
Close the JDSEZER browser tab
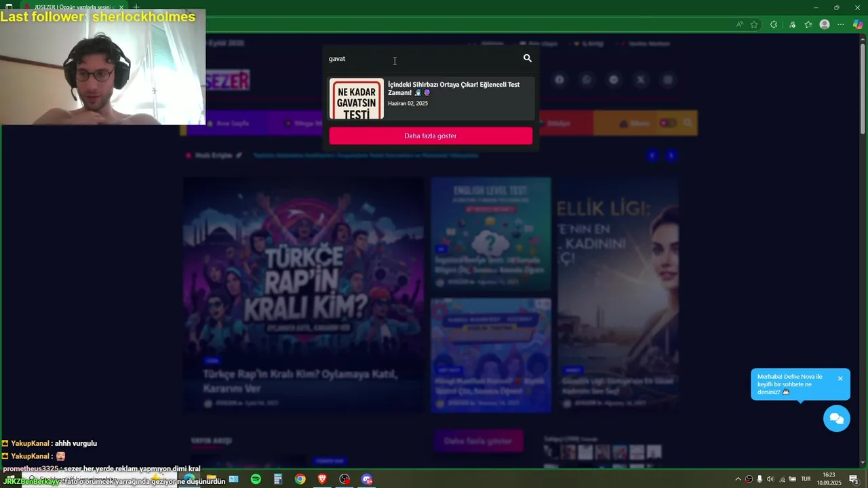pyautogui.click(x=121, y=7)
